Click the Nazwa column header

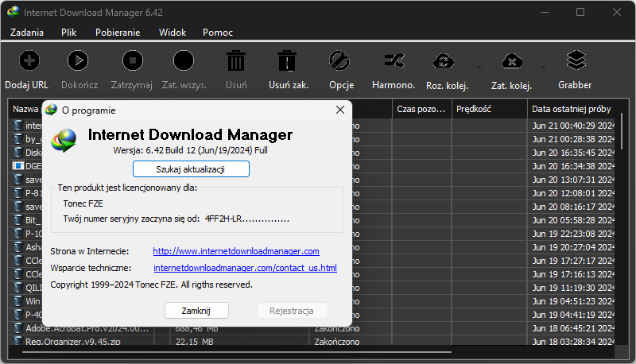coord(25,109)
